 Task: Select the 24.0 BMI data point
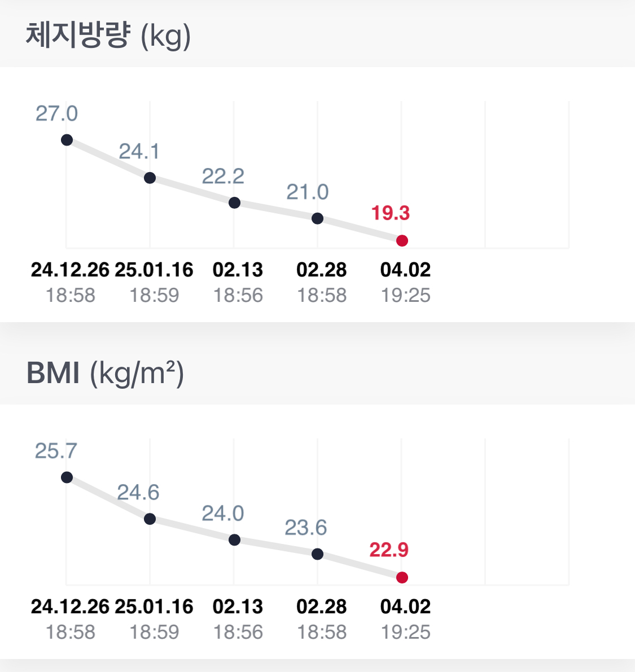pos(234,539)
